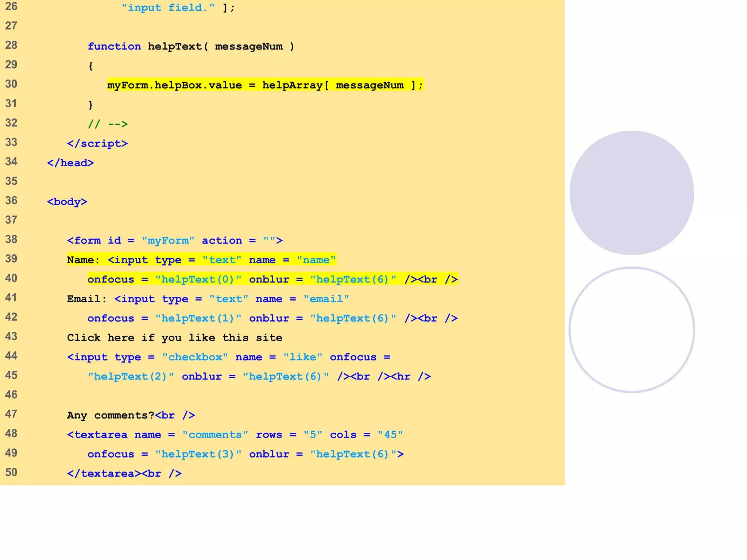The image size is (747, 560).
Task: Click line number 30 in gutter
Action: tap(11, 84)
